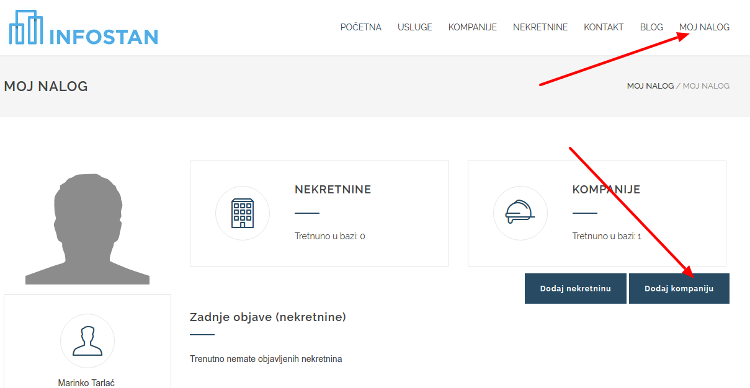Click the hard hat icon in Kompanije card
Screen dimensions: 750x388
520,213
